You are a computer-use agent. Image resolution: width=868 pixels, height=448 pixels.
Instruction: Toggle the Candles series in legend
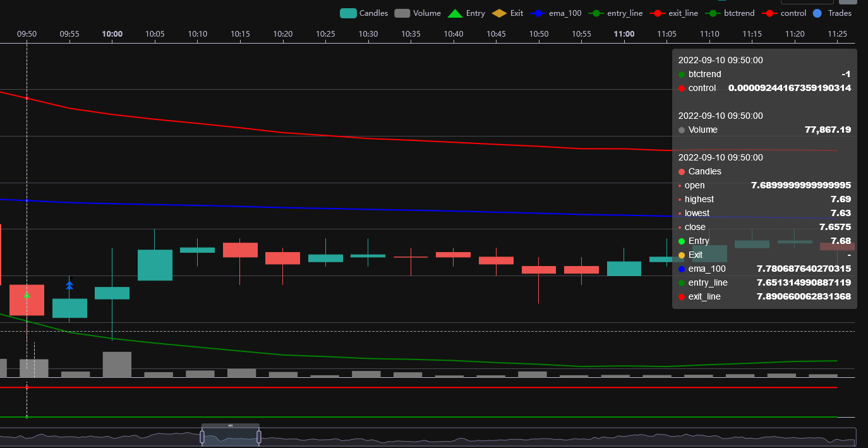[364, 13]
